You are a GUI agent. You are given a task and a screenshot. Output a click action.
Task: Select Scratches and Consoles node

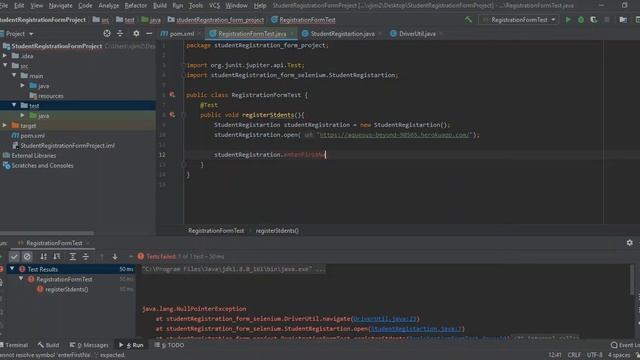point(42,165)
